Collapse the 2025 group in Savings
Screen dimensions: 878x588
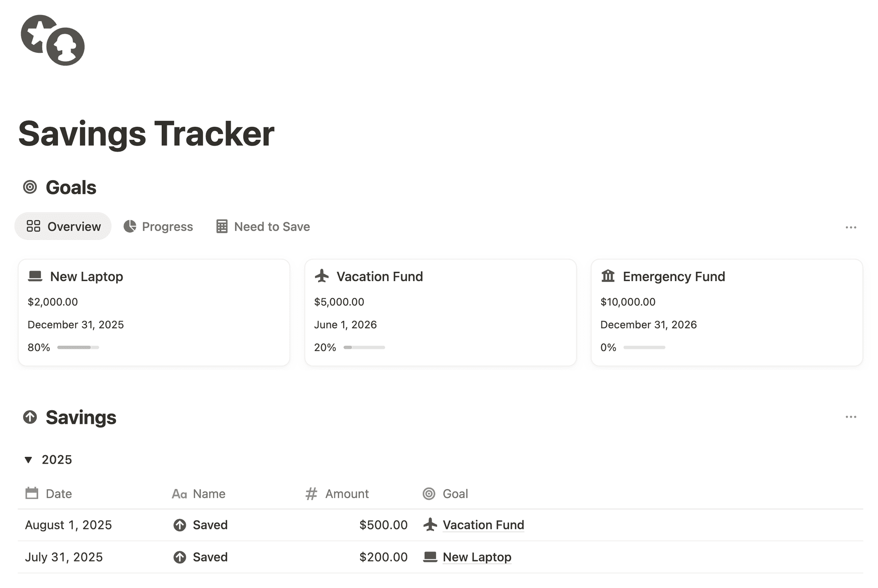coord(28,459)
